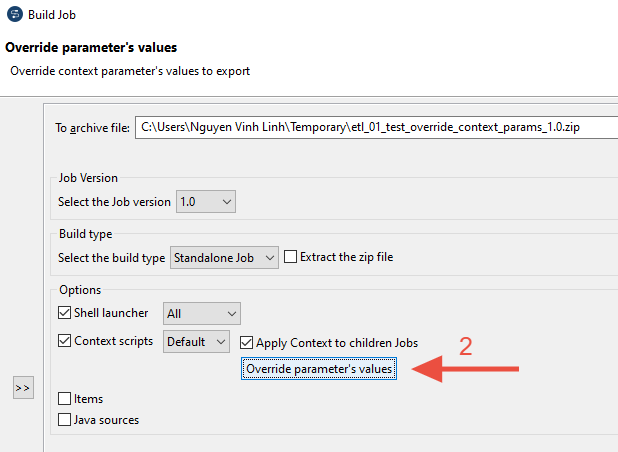618x452 pixels.
Task: Open the Job version dropdown
Action: (x=206, y=202)
